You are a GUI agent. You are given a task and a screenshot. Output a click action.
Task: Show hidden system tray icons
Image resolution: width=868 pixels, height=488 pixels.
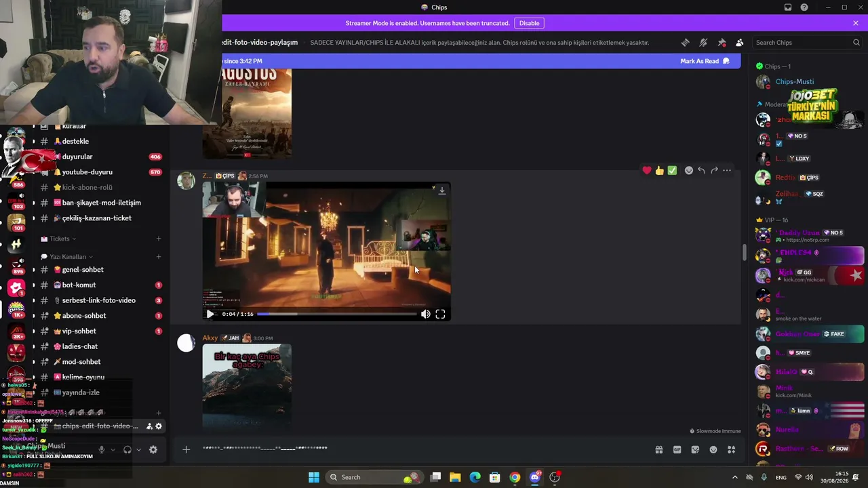tap(734, 477)
